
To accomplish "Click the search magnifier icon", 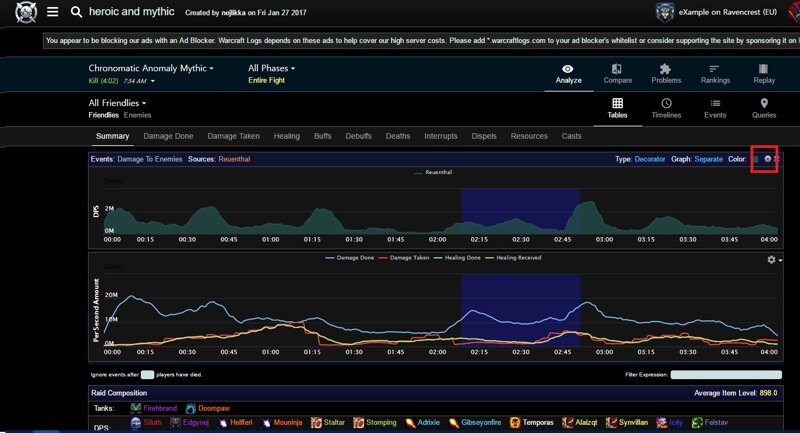I will [76, 12].
